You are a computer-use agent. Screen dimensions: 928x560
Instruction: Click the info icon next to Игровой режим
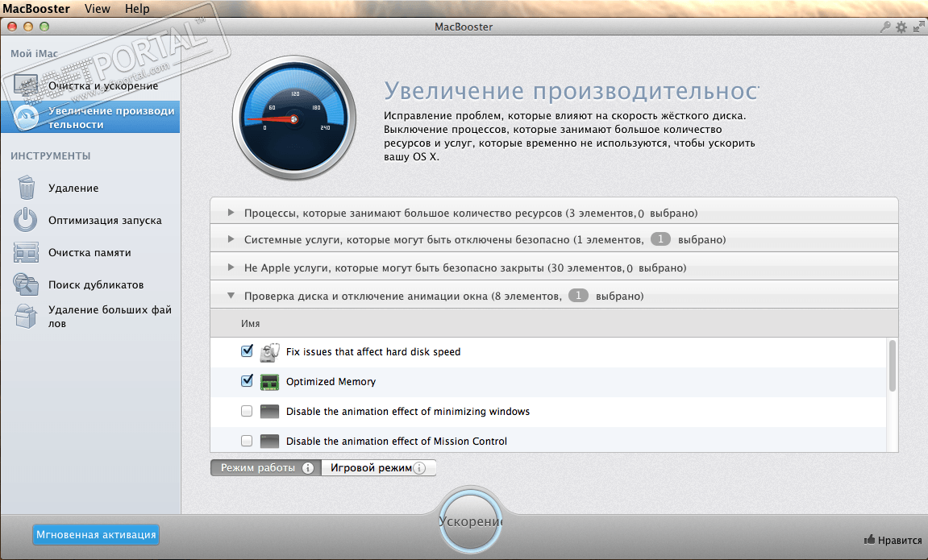tap(419, 468)
